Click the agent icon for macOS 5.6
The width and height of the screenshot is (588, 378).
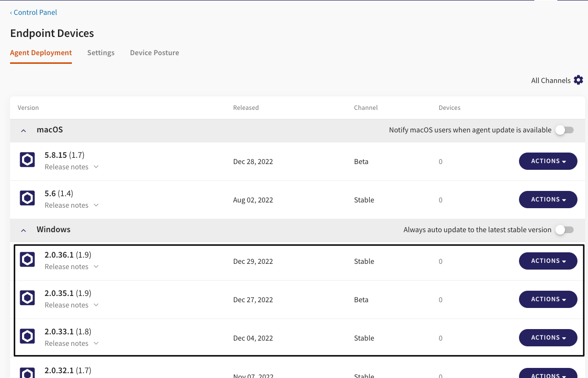(27, 198)
